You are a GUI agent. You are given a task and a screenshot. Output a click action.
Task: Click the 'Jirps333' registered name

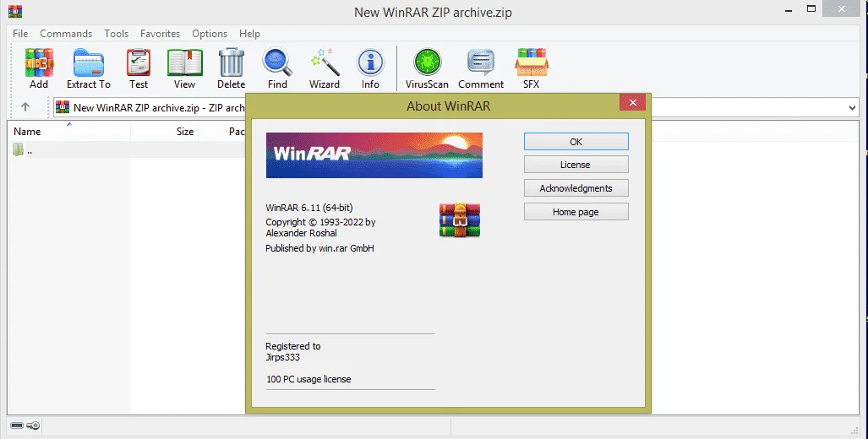point(283,357)
